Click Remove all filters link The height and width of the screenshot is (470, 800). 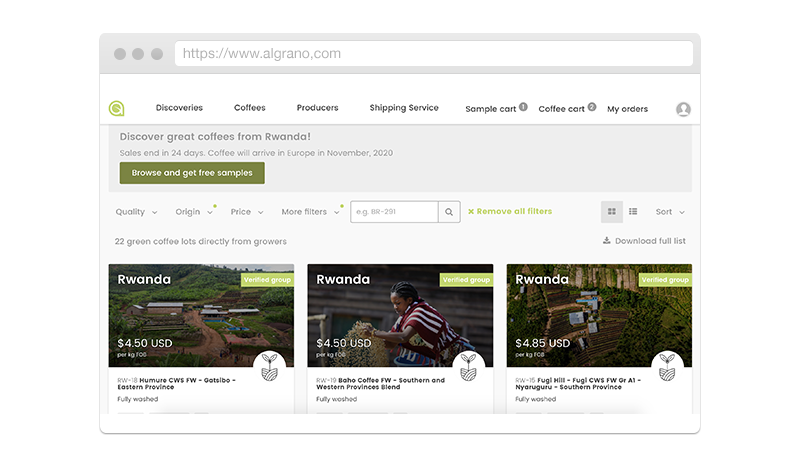click(510, 211)
